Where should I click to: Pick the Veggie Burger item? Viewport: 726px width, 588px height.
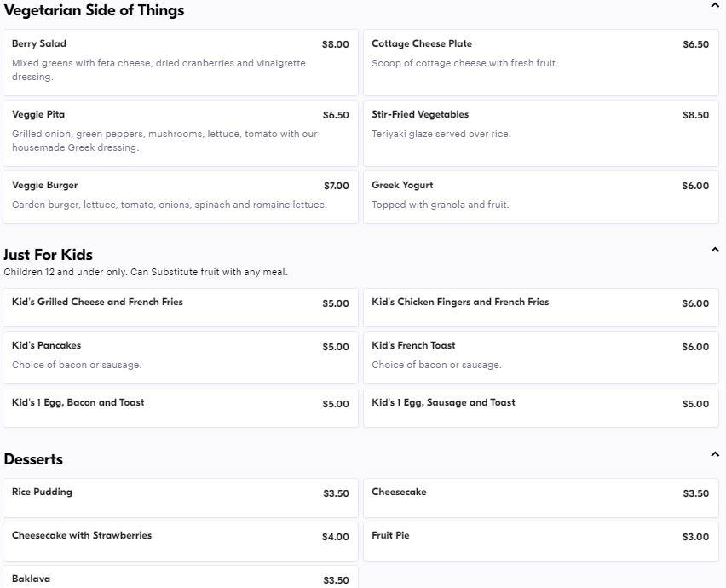click(181, 196)
